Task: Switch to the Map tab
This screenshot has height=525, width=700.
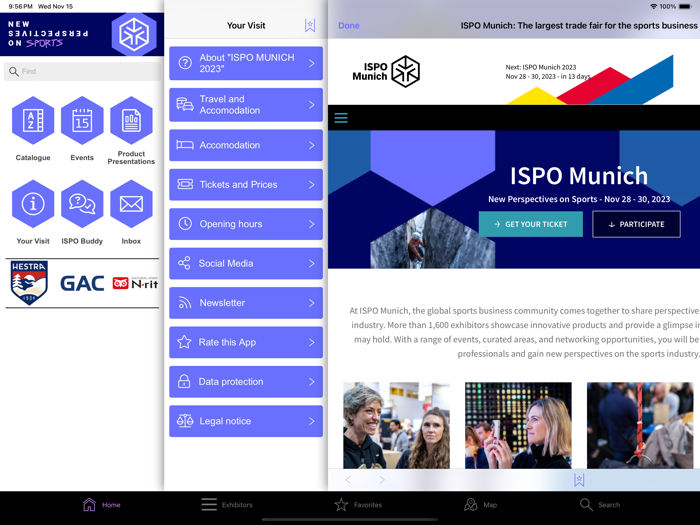Action: tap(480, 504)
